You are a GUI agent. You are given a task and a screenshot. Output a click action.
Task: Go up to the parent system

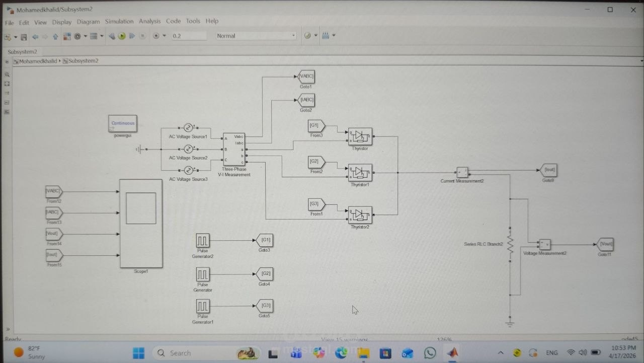[x=55, y=37]
